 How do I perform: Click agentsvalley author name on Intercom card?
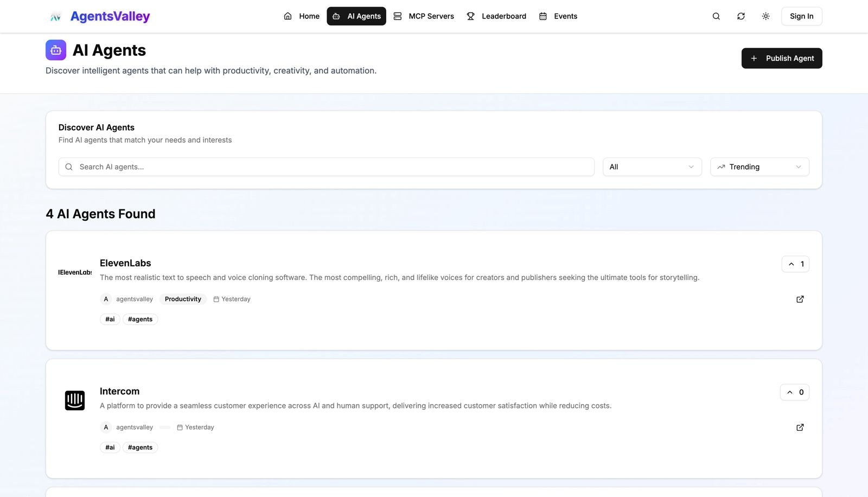[135, 427]
